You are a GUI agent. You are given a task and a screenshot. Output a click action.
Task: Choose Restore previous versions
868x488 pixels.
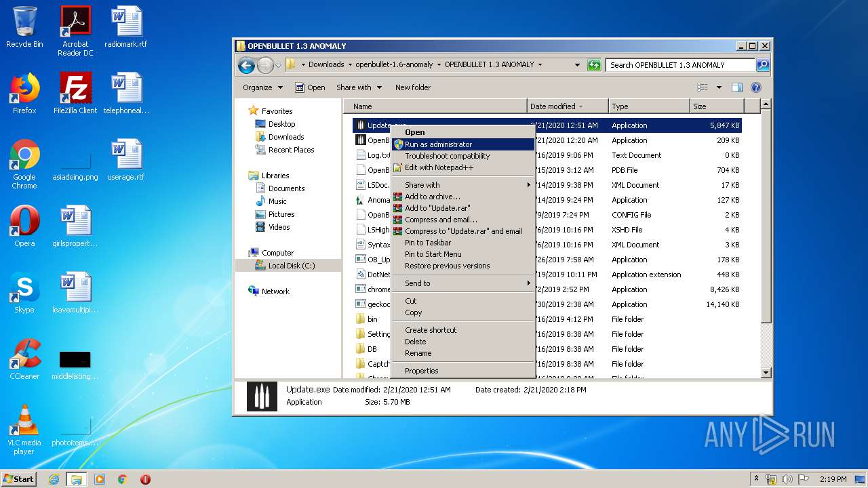pyautogui.click(x=464, y=266)
